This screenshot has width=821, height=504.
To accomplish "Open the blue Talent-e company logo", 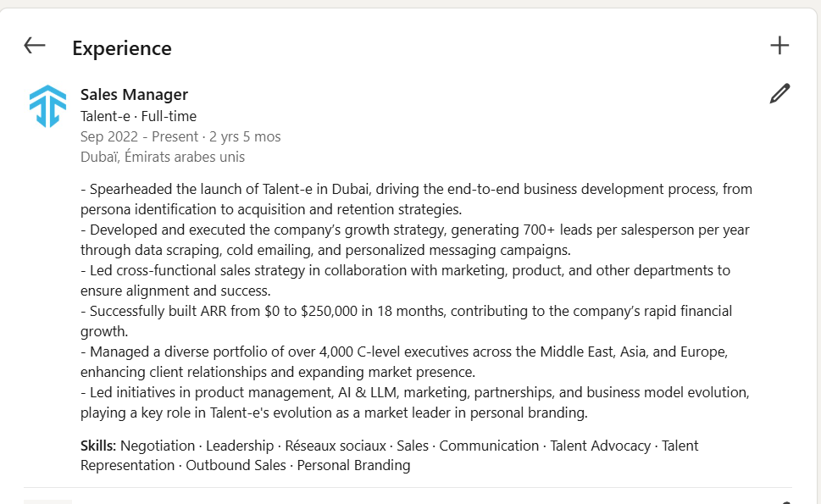I will coord(47,106).
